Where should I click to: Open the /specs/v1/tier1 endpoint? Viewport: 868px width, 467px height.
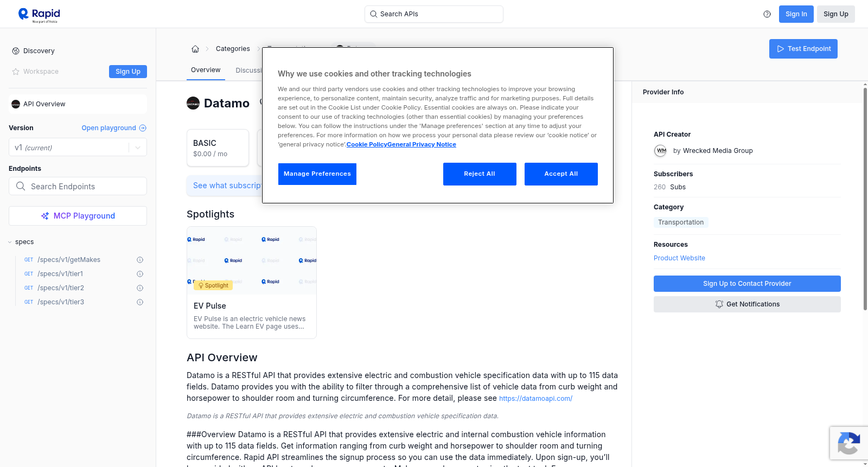(60, 274)
